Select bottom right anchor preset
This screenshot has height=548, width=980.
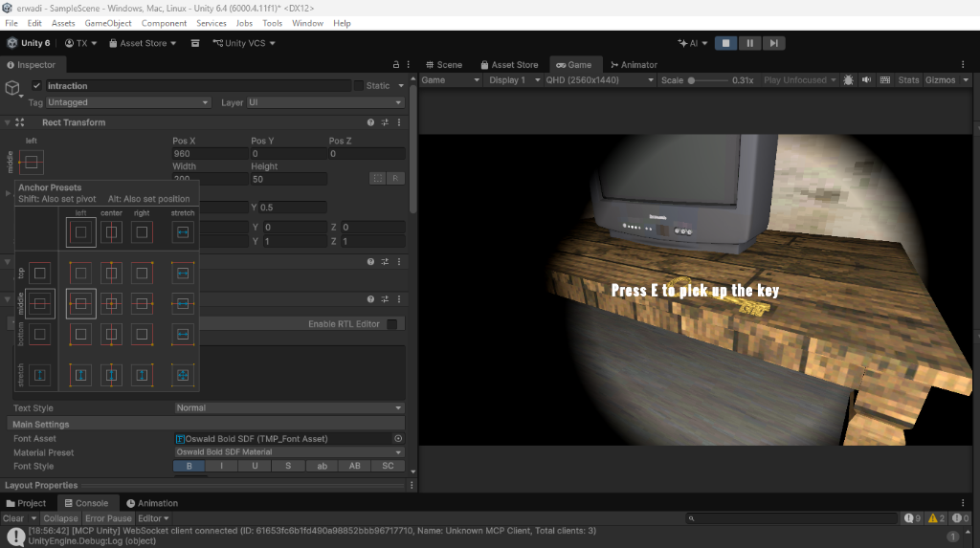point(142,335)
